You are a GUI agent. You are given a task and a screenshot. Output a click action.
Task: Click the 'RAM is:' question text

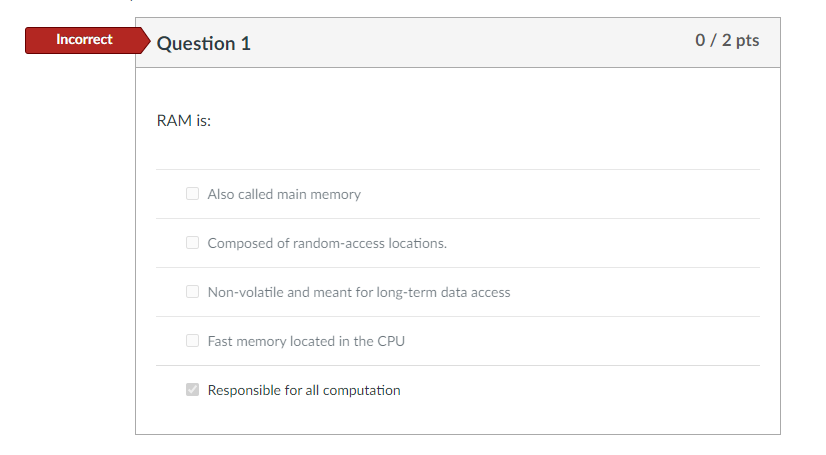click(184, 121)
